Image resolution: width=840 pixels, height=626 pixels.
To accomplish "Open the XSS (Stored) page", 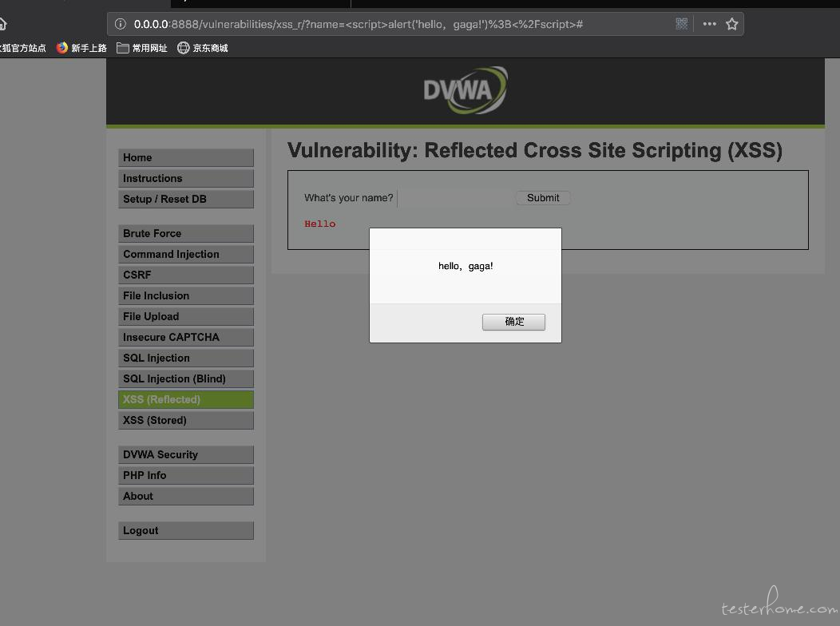I will click(x=186, y=420).
